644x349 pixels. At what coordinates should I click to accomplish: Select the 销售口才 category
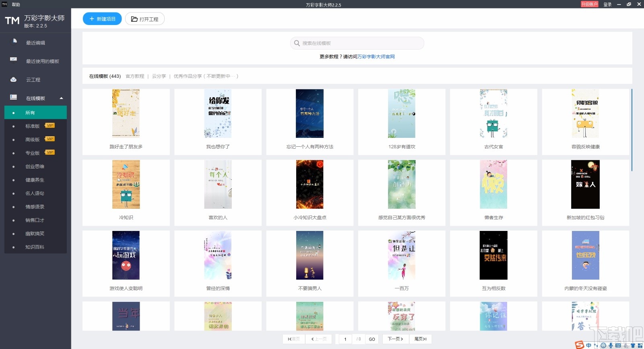(x=35, y=220)
